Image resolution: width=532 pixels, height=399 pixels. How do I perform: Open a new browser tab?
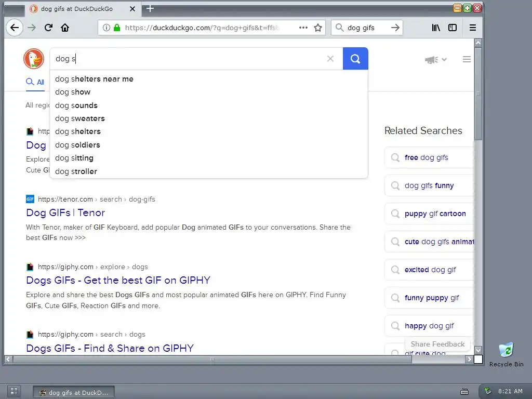click(150, 8)
